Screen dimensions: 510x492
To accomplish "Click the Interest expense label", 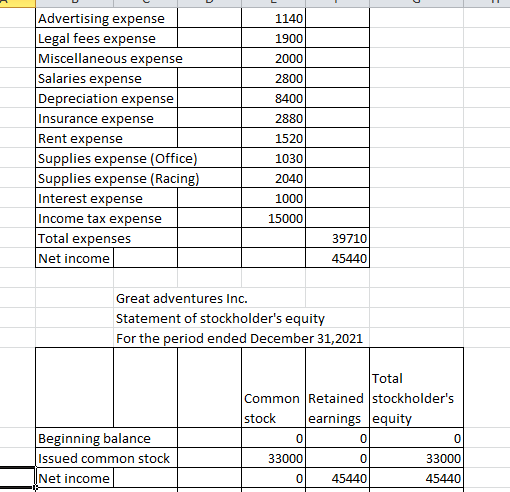I will click(x=90, y=198).
